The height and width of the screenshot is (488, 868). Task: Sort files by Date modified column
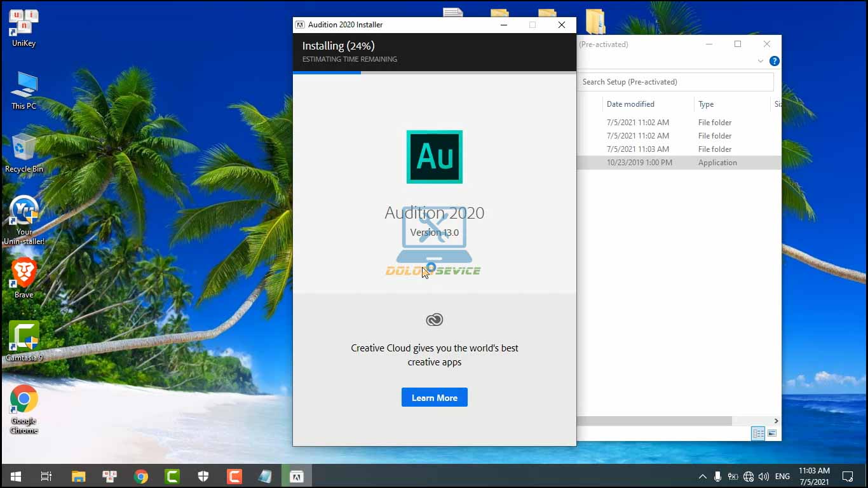coord(630,104)
